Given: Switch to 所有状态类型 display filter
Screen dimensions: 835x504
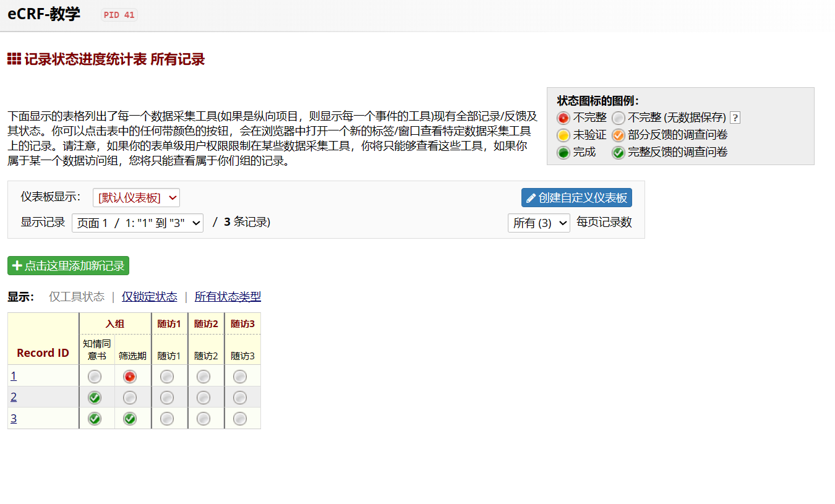Looking at the screenshot, I should (x=228, y=296).
